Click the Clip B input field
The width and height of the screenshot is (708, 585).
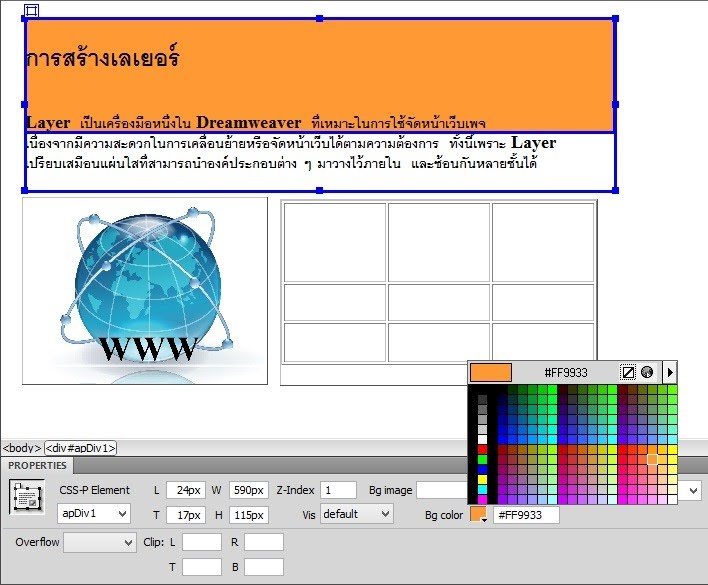(x=264, y=567)
